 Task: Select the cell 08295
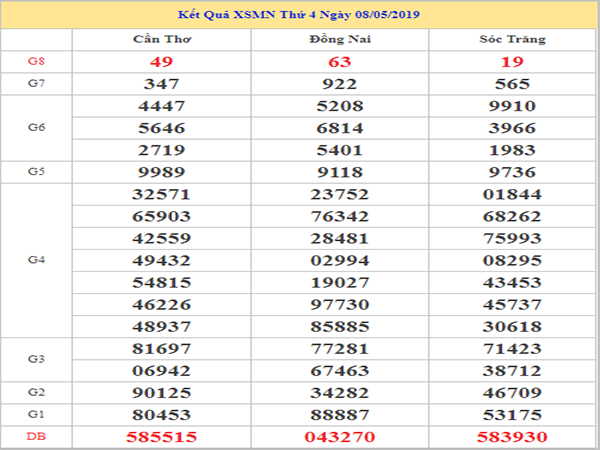(x=512, y=261)
